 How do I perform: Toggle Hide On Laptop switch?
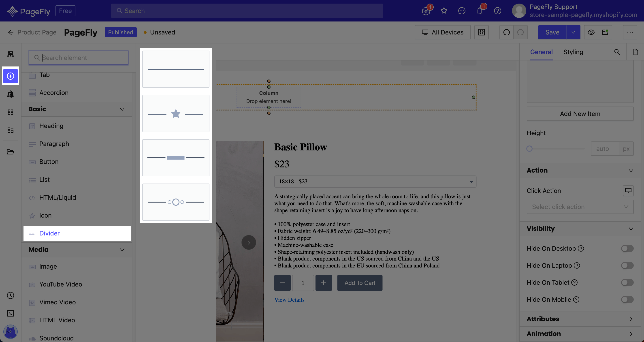(627, 265)
